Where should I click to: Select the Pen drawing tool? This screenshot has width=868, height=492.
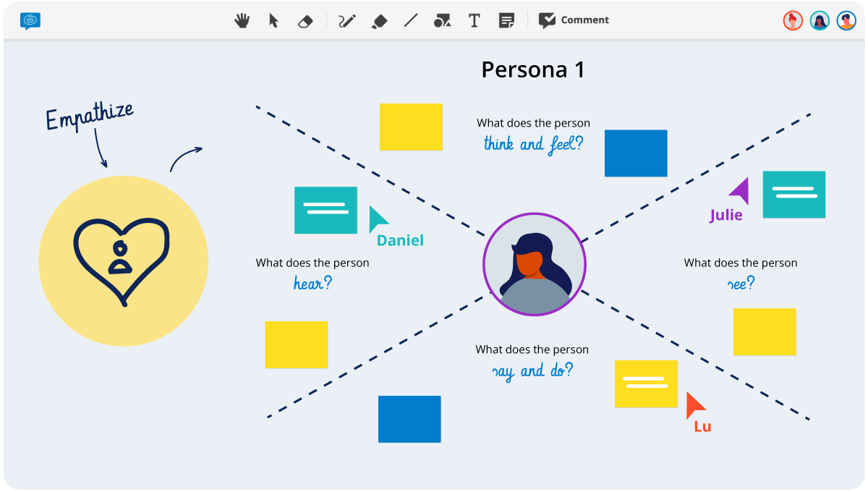click(x=347, y=21)
